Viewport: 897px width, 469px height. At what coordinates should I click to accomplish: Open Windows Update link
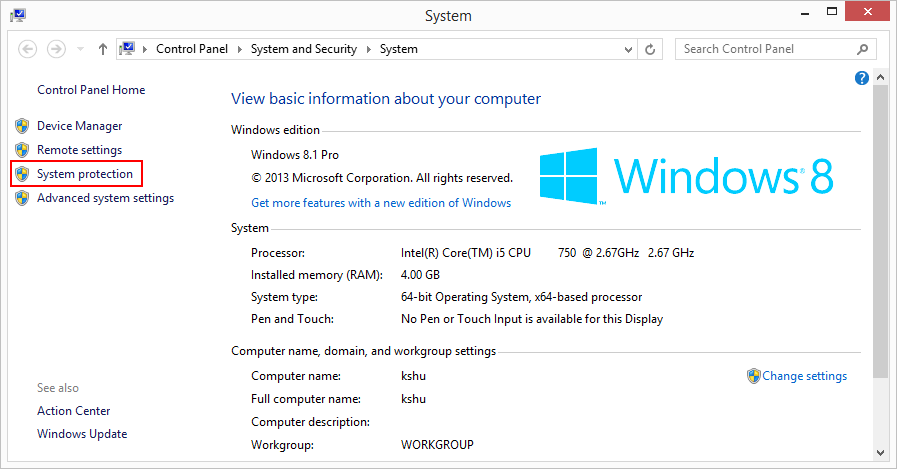pos(82,434)
